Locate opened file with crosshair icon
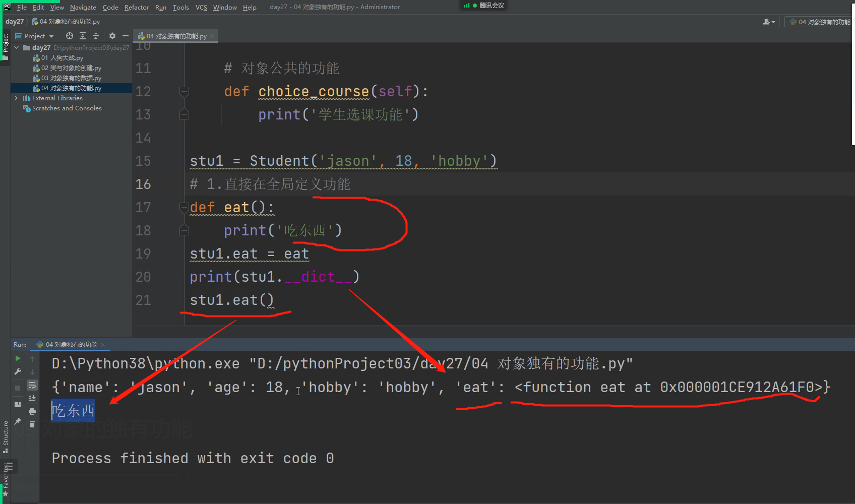Screen dimensions: 855x504 70,36
